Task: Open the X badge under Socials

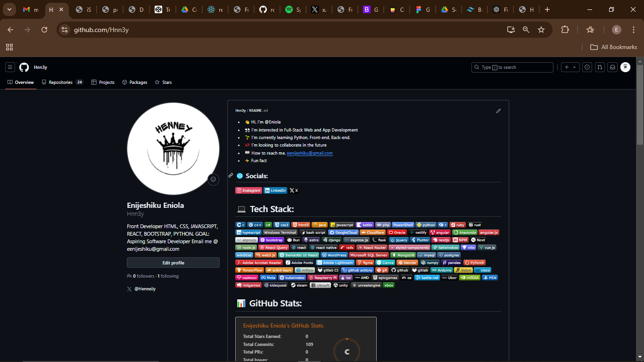Action: tap(293, 190)
